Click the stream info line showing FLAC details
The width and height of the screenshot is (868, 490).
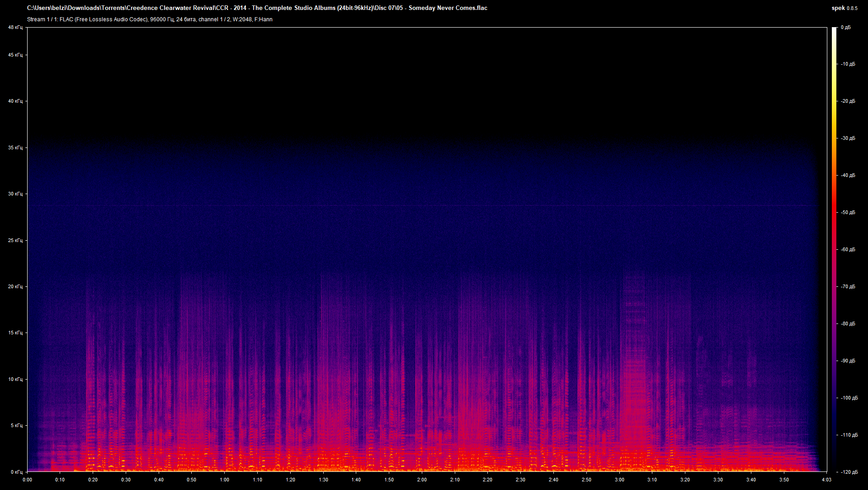(149, 19)
